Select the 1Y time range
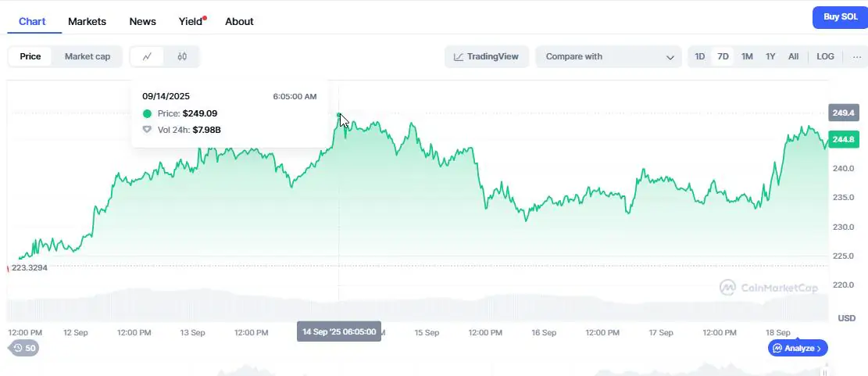 coord(770,56)
